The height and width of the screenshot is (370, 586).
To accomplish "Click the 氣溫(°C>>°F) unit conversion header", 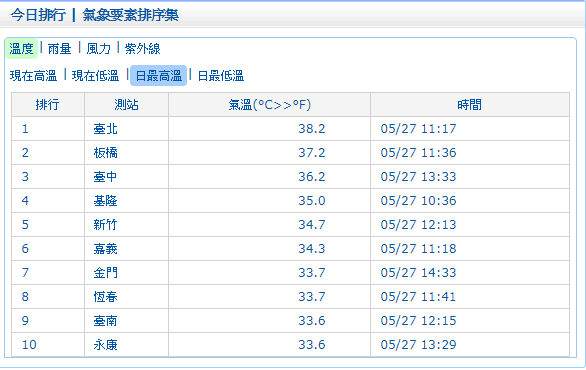I will pos(269,105).
